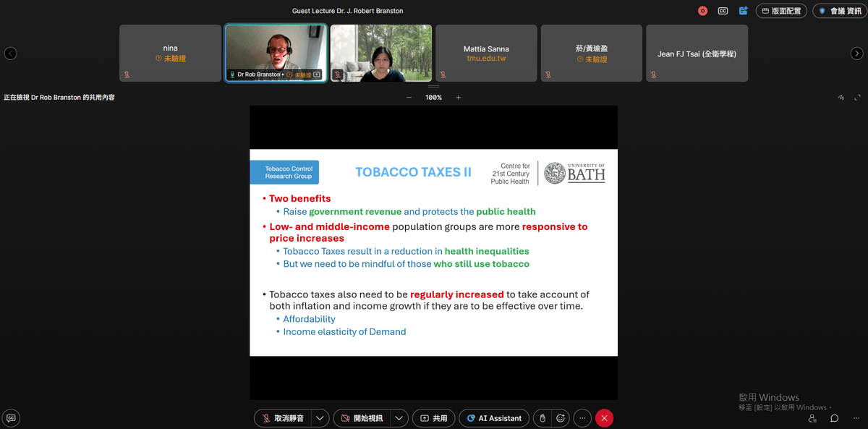The width and height of the screenshot is (868, 429).
Task: Select 蔡/黃瑜盈 participant tile
Action: tap(592, 53)
